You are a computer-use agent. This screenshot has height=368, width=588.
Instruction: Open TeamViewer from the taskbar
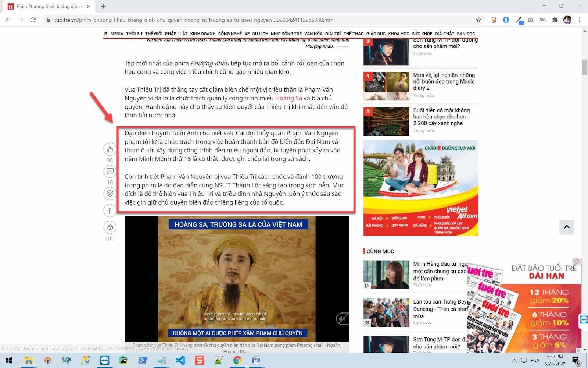pos(105,360)
